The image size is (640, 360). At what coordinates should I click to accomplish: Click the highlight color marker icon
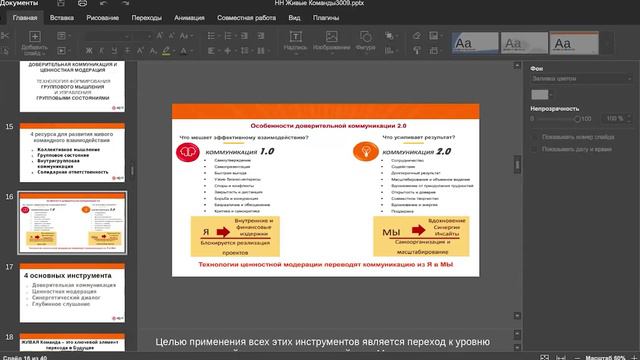click(166, 51)
